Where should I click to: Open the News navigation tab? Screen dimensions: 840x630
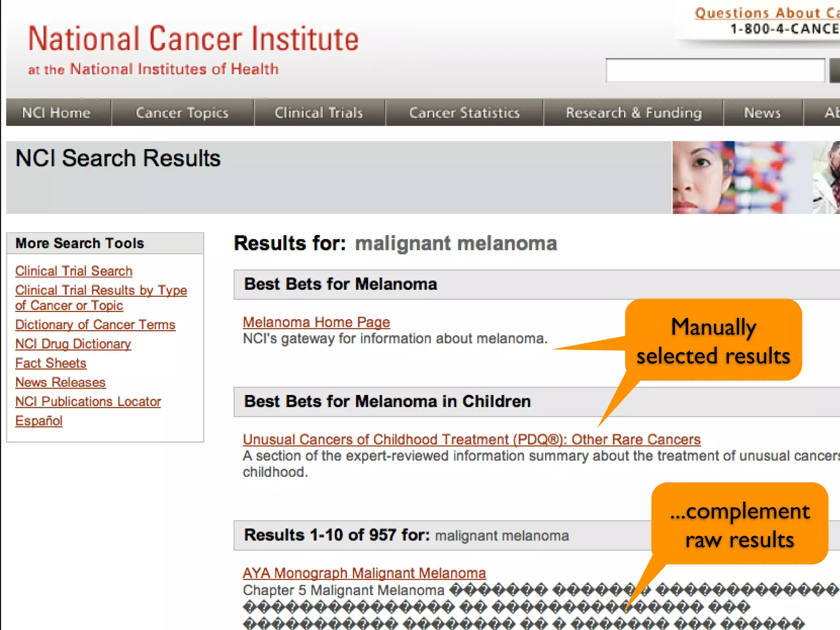(x=762, y=112)
